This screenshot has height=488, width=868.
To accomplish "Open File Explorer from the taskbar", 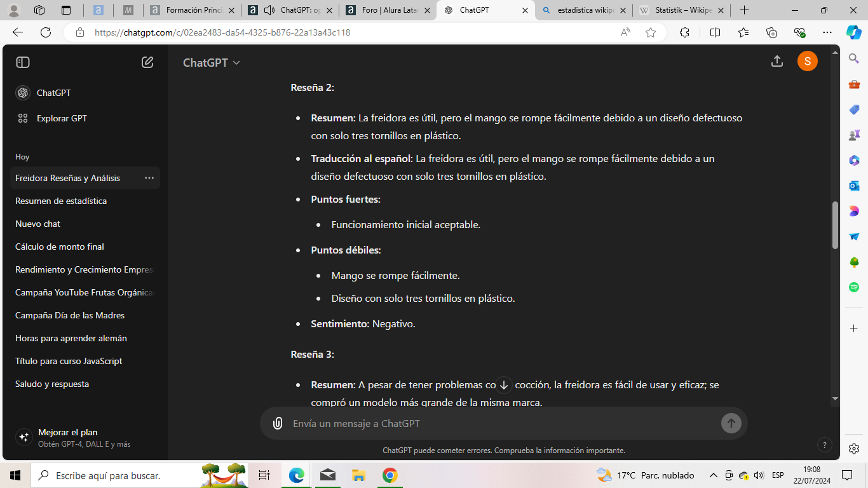I will [359, 475].
